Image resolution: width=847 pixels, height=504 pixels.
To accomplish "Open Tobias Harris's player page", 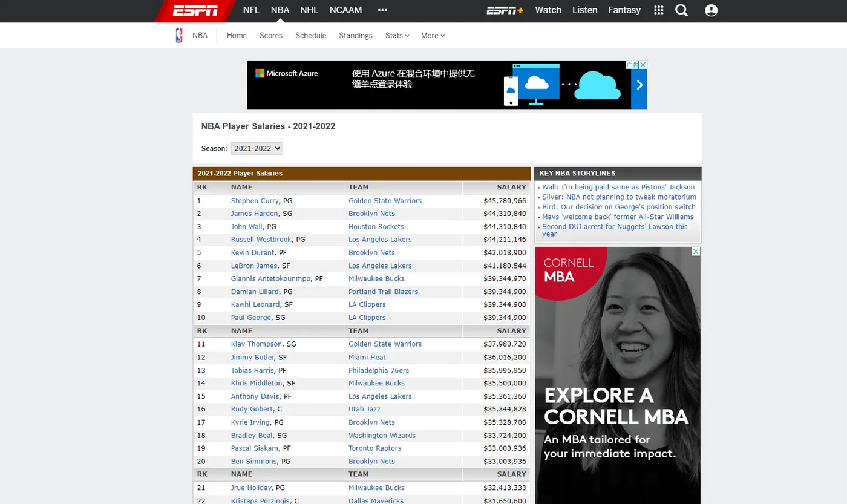I will click(253, 370).
